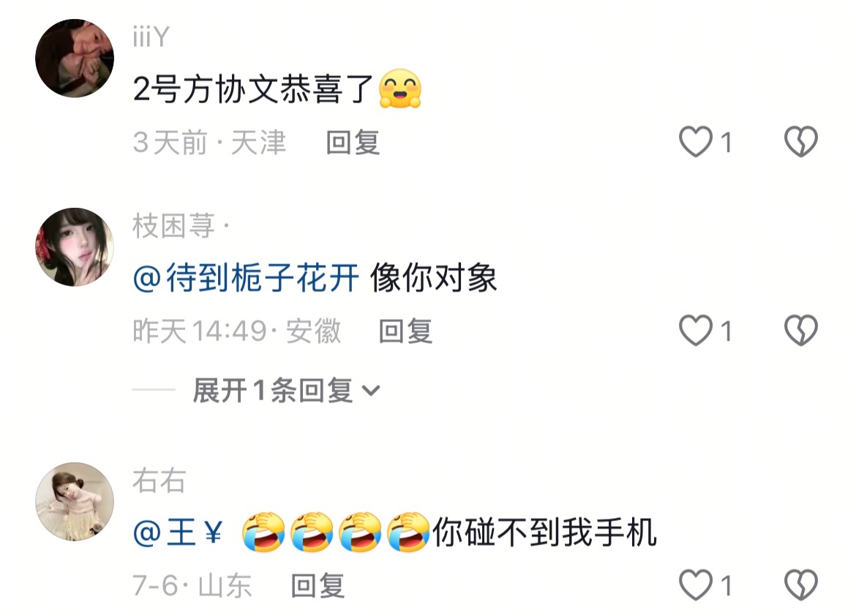Reply to iiiY's comment via 回复

(x=353, y=143)
